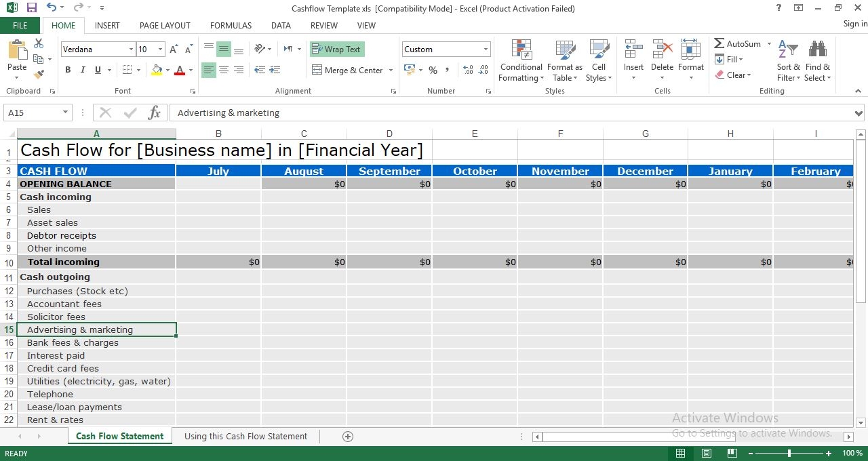The image size is (868, 461).
Task: Click the Find & Select icon
Action: pos(817,60)
